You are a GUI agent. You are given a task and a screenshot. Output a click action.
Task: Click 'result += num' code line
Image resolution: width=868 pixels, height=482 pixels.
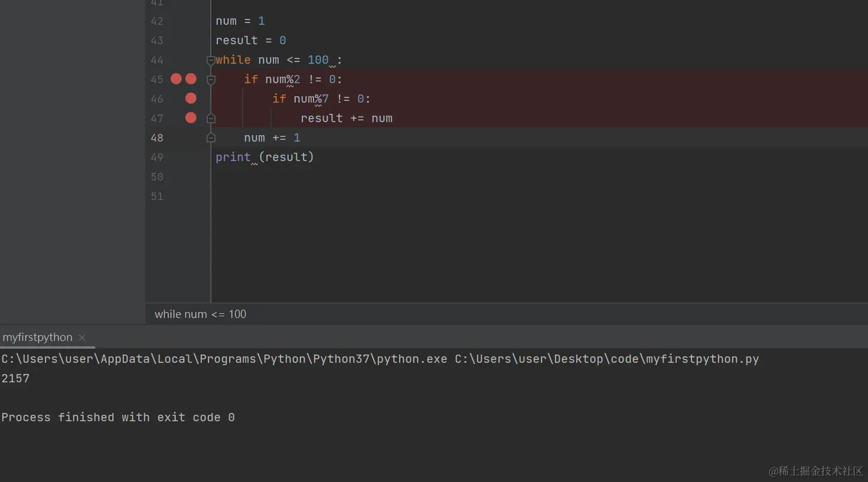click(x=347, y=118)
